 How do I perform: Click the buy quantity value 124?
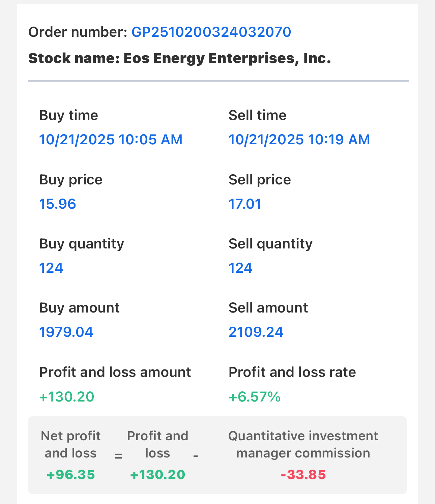(51, 268)
